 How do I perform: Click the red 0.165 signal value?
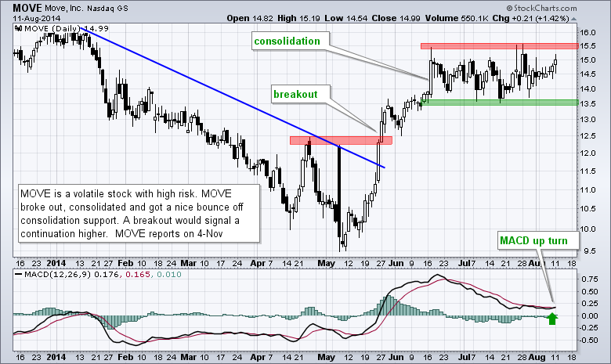tap(138, 275)
